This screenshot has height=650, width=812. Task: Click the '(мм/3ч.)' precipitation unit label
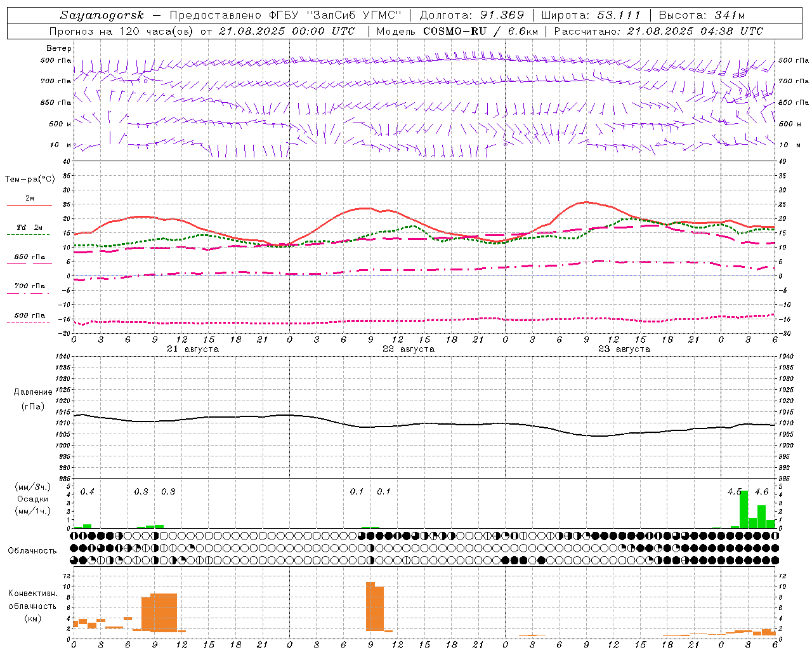tap(33, 487)
